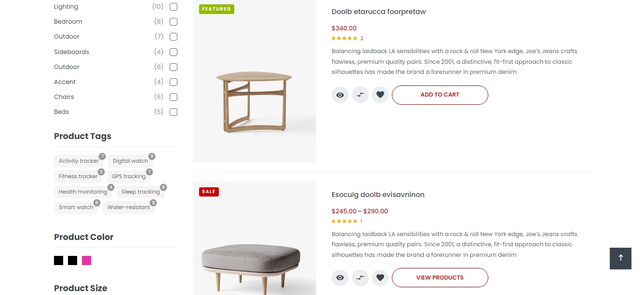
Task: Open quick view for Esoculg doolb evisavninon
Action: point(340,278)
